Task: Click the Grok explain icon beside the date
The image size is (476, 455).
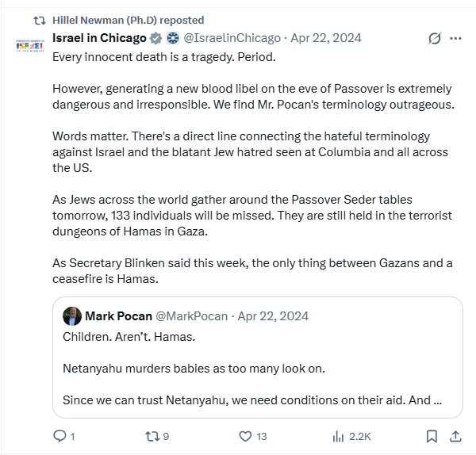Action: [x=435, y=39]
